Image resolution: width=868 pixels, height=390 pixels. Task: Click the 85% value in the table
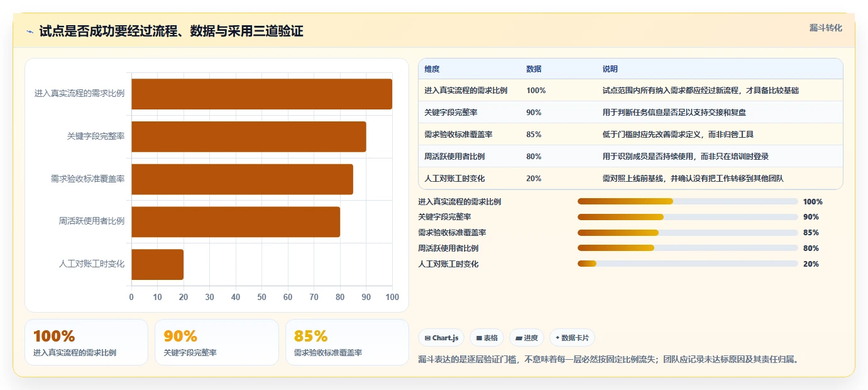(x=534, y=135)
